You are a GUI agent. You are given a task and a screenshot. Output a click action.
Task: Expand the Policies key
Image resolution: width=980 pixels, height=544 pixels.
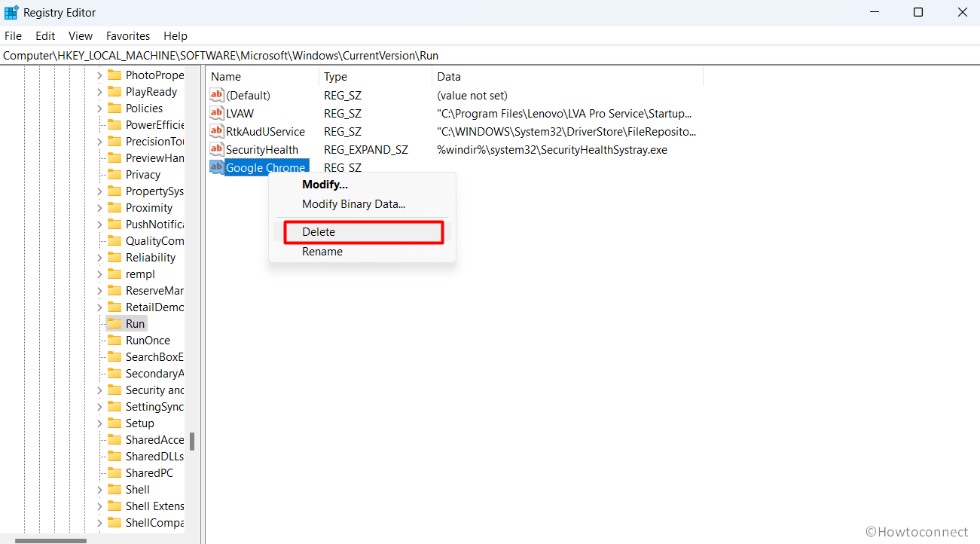[99, 108]
